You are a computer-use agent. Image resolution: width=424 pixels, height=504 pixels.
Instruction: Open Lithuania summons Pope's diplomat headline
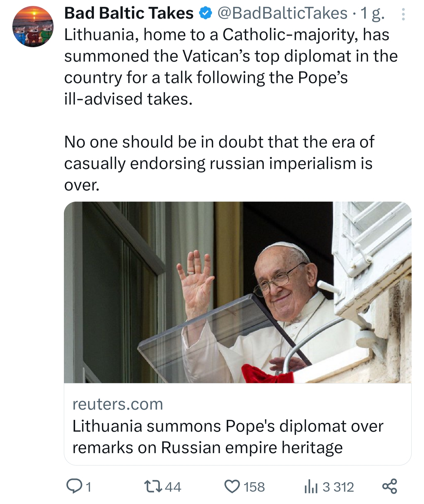(x=228, y=437)
